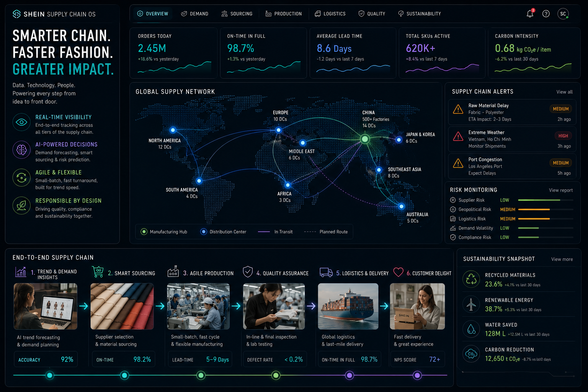Click the Port Congestion warning icon

point(458,163)
